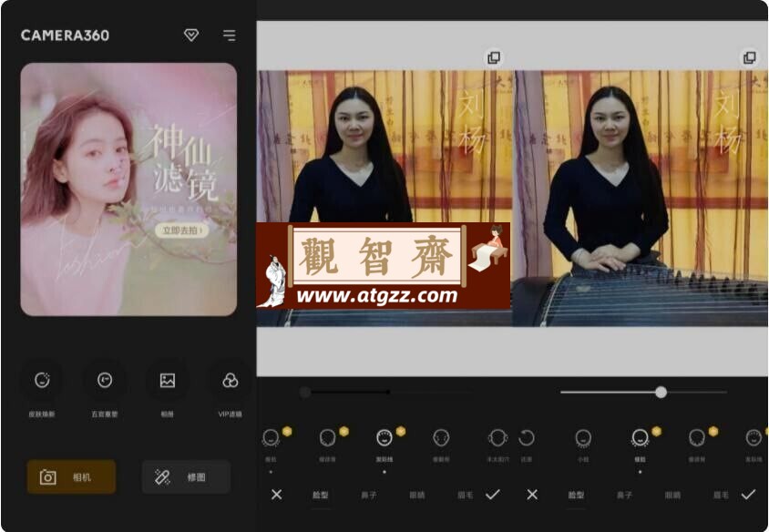Tap the compare icon above the right photo
This screenshot has height=532, width=769.
coord(749,57)
